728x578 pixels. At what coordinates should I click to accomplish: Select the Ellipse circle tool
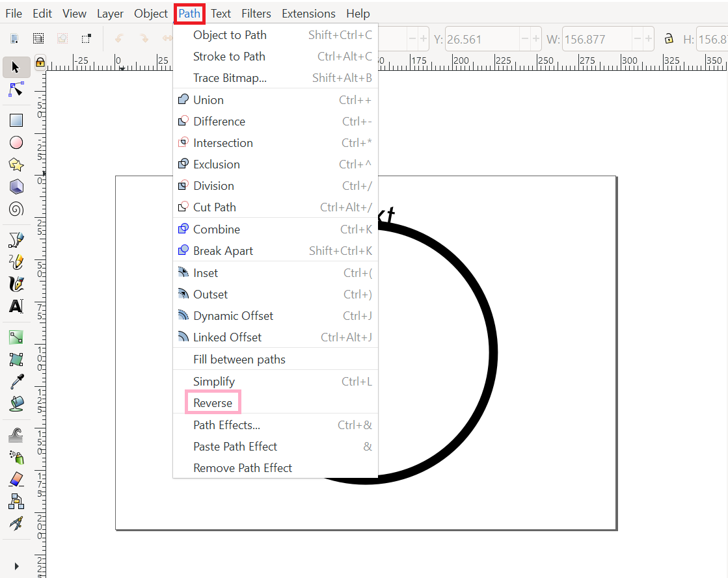coord(16,142)
